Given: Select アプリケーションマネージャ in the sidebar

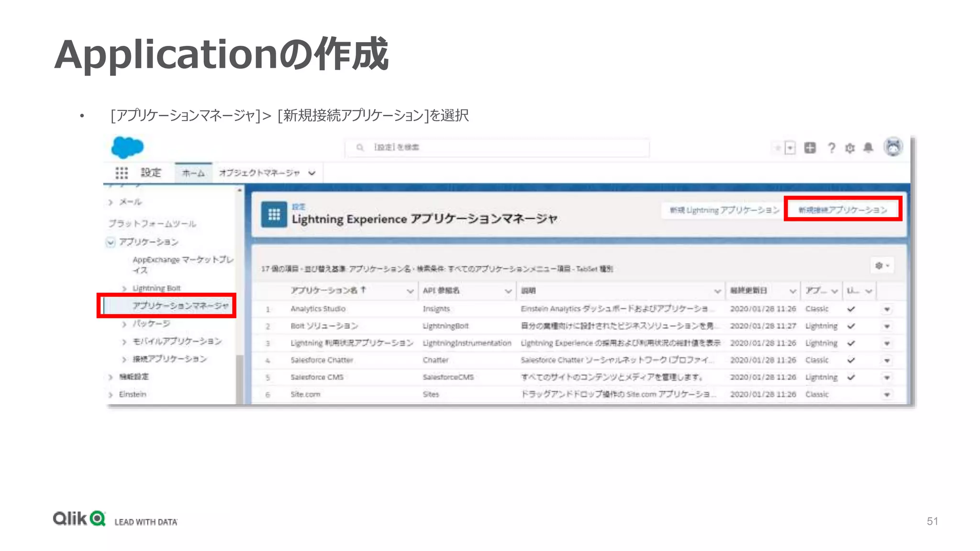Looking at the screenshot, I should 180,306.
